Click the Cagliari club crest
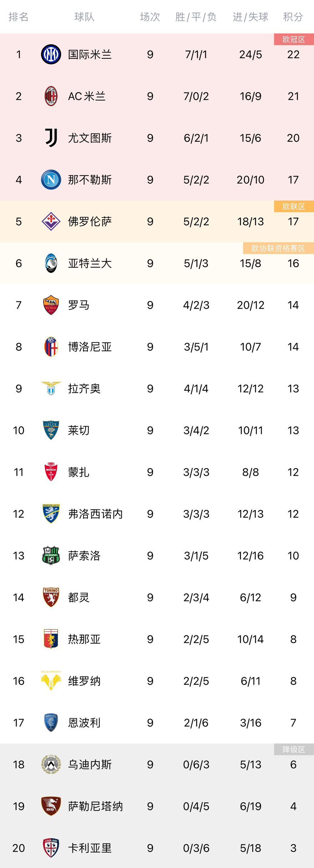 (x=51, y=848)
